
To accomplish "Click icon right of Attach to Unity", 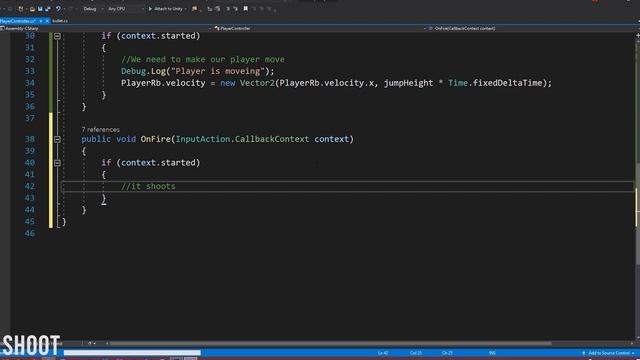I will click(194, 9).
